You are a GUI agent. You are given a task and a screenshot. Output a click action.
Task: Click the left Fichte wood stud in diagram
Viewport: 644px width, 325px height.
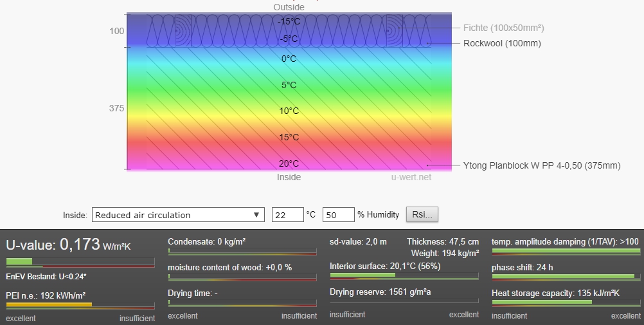click(183, 31)
